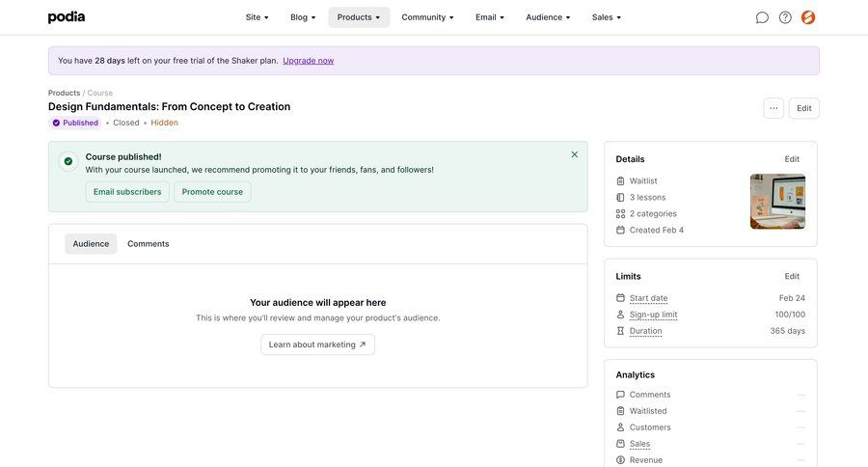The height and width of the screenshot is (467, 868).
Task: Click the Customers analytics person icon
Action: pos(620,427)
